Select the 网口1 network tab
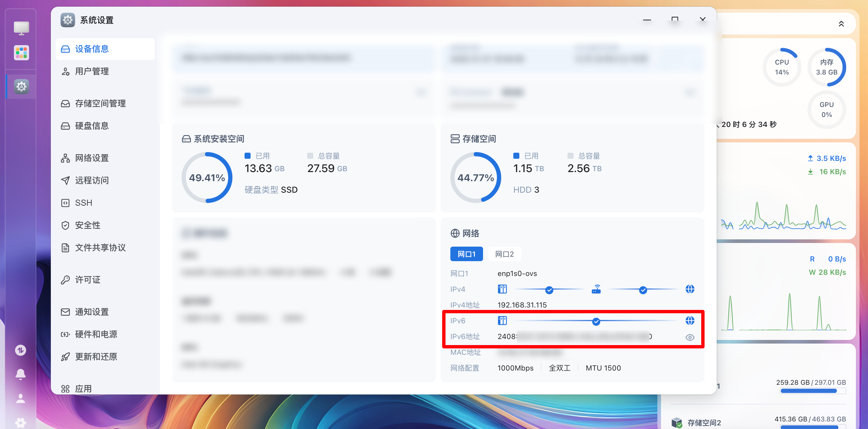The image size is (868, 429). point(466,254)
